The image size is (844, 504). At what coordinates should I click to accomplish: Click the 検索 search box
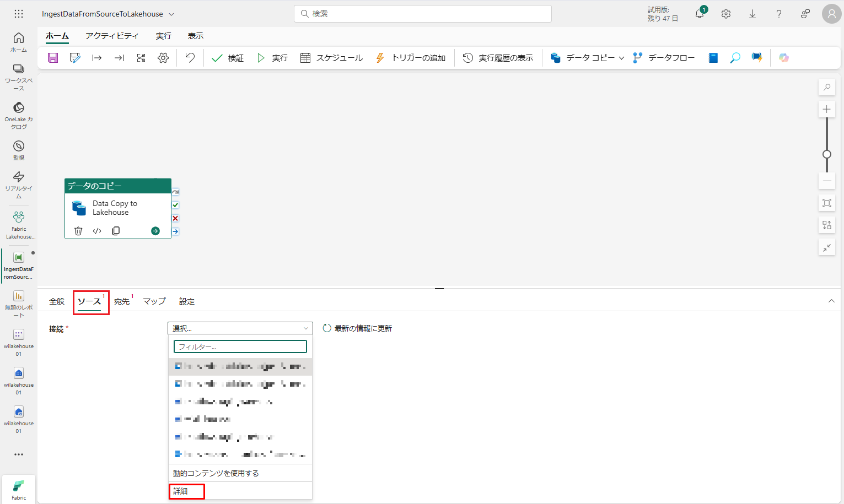pyautogui.click(x=423, y=14)
